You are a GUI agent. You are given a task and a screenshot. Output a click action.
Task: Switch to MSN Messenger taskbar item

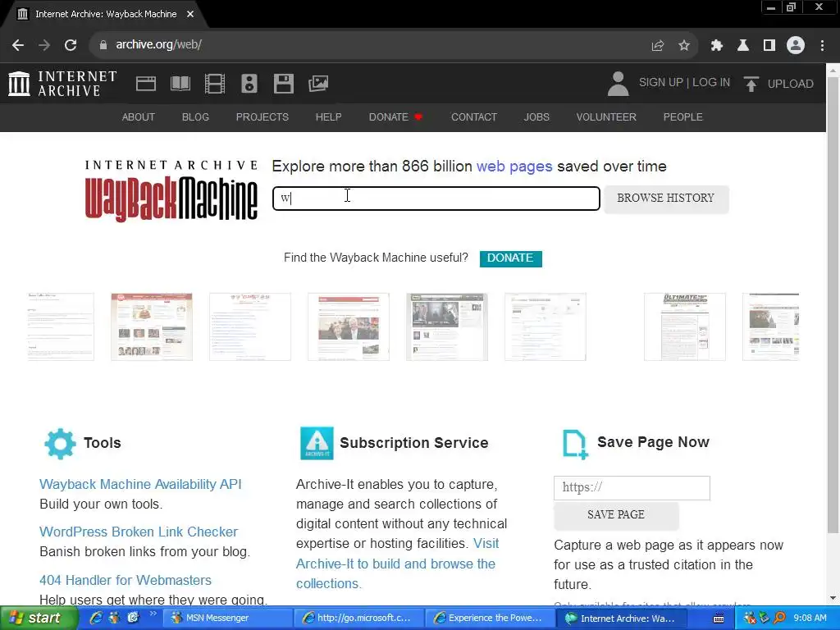(227, 619)
